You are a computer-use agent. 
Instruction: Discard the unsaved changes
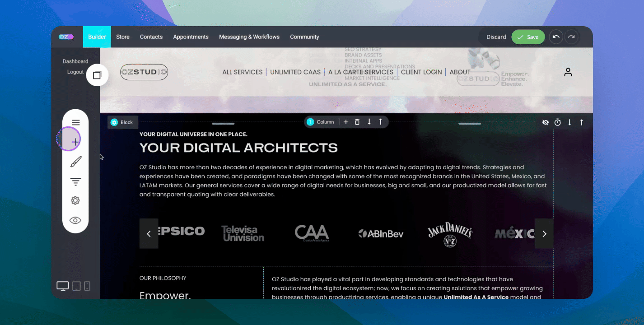coord(496,37)
